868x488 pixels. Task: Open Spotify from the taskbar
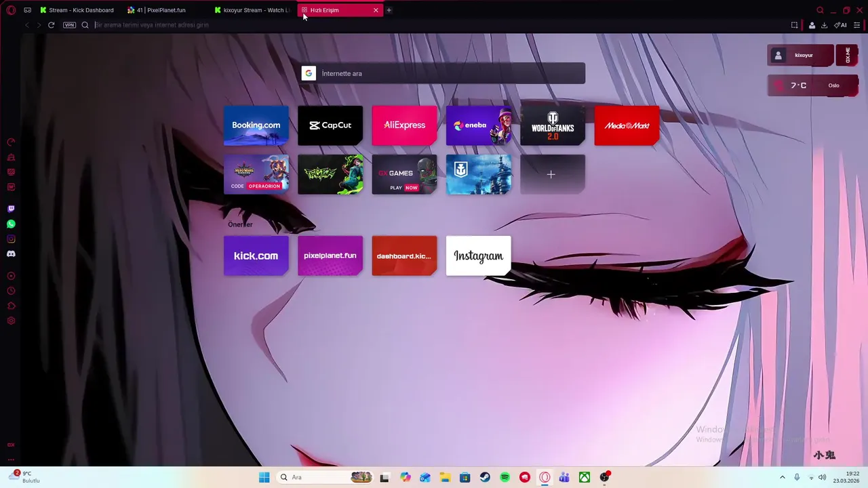coord(505,477)
